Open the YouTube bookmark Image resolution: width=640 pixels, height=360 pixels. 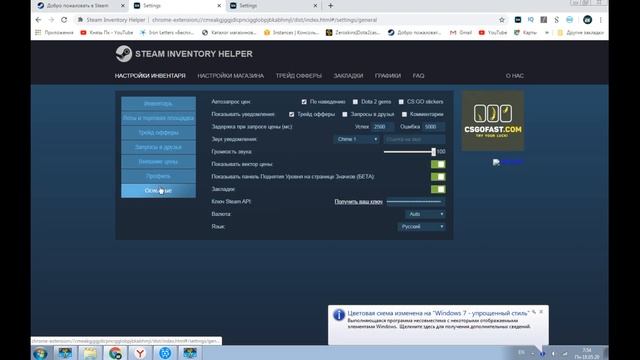pos(492,32)
